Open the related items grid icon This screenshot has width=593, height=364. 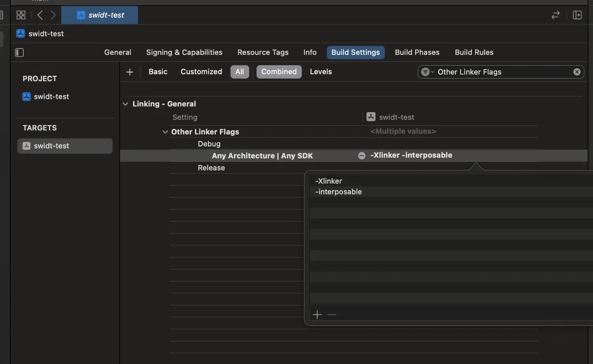point(21,15)
